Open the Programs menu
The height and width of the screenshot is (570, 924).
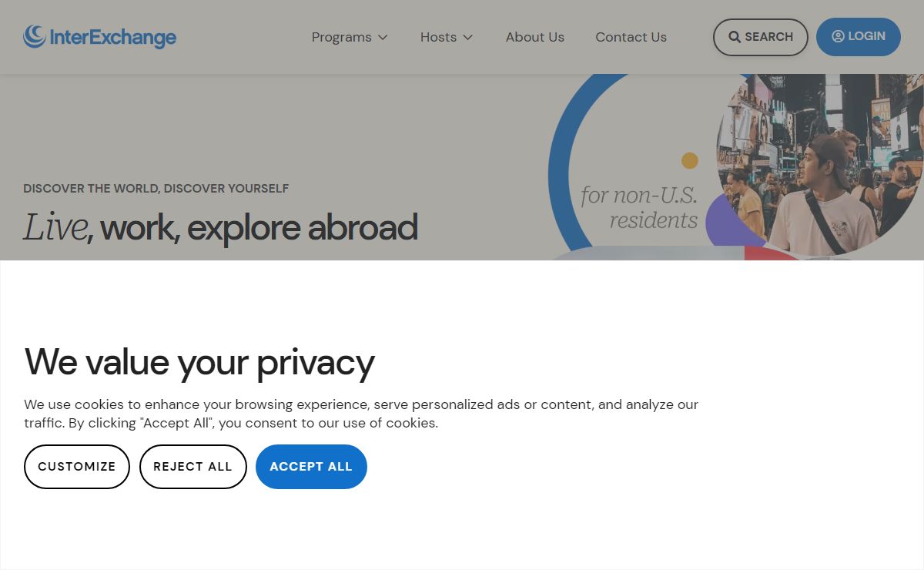click(350, 37)
